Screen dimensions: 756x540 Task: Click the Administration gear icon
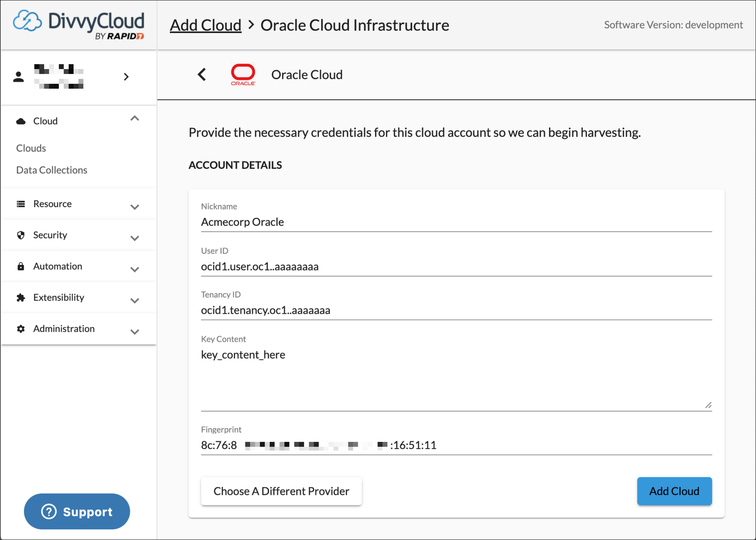pos(21,328)
